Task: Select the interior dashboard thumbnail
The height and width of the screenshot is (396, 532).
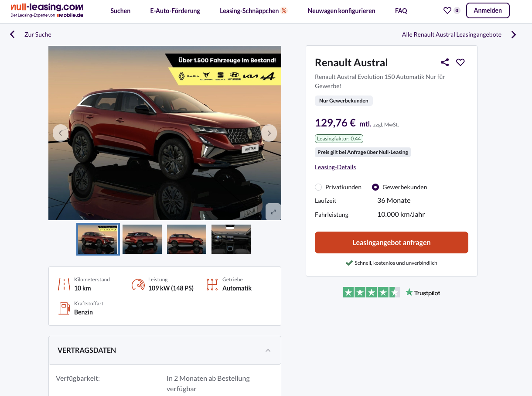Action: [231, 239]
